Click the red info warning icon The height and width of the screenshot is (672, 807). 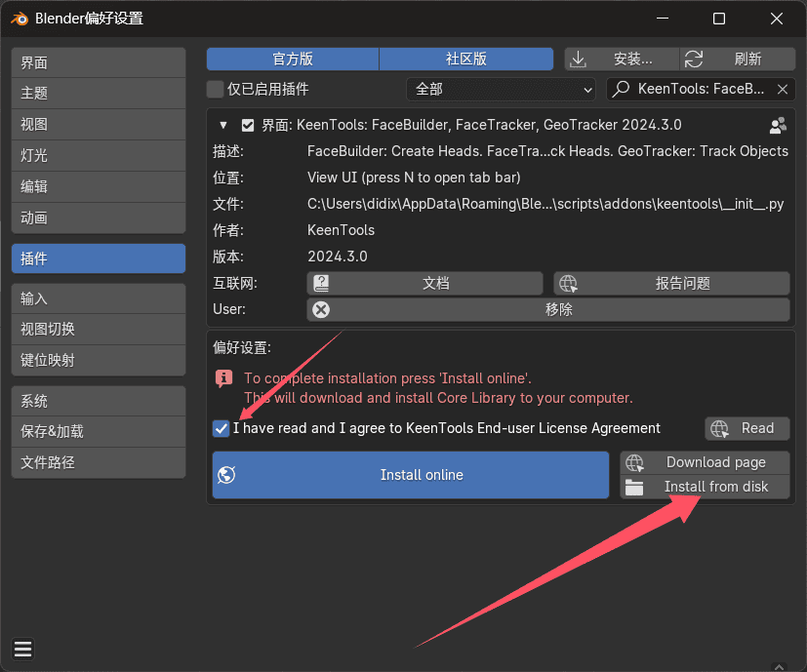point(223,378)
